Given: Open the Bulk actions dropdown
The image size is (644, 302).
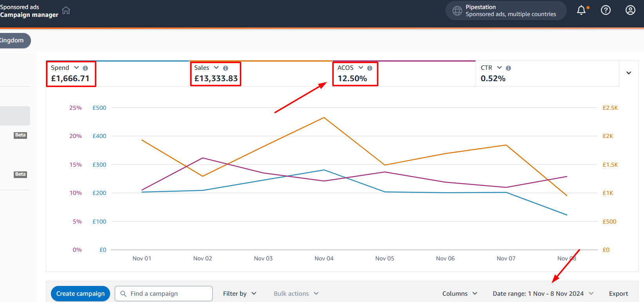Looking at the screenshot, I should tap(296, 293).
